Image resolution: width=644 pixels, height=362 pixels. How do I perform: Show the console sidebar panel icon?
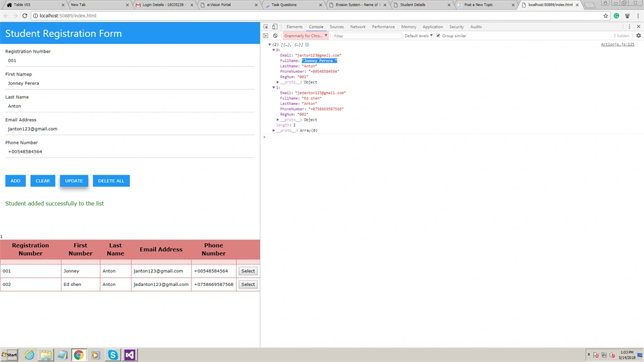[x=266, y=36]
